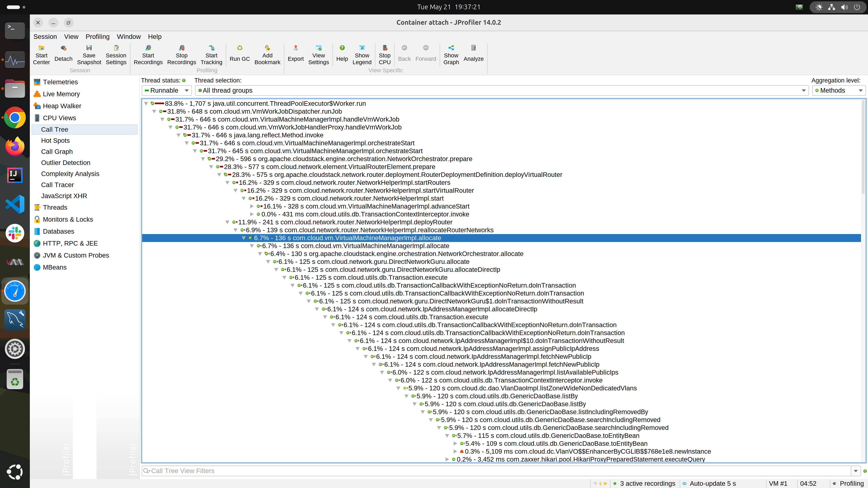
Task: Click the Add Bookmark icon
Action: (267, 54)
